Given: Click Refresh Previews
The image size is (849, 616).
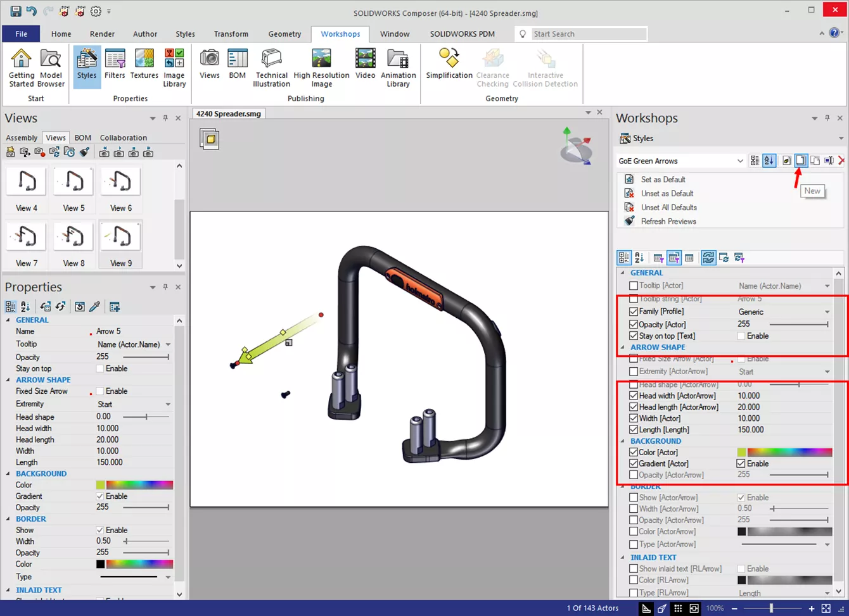Looking at the screenshot, I should [668, 221].
